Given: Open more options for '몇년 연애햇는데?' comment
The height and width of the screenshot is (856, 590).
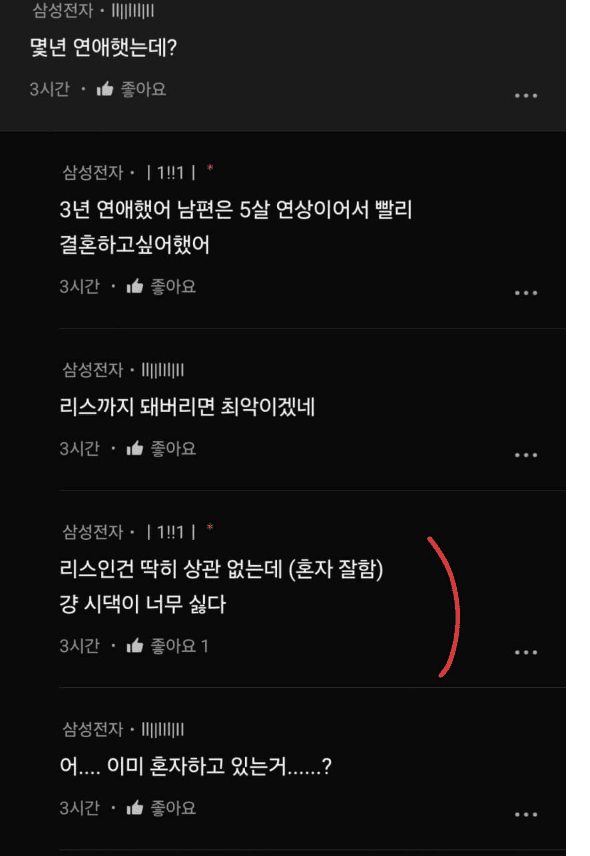Looking at the screenshot, I should point(526,96).
